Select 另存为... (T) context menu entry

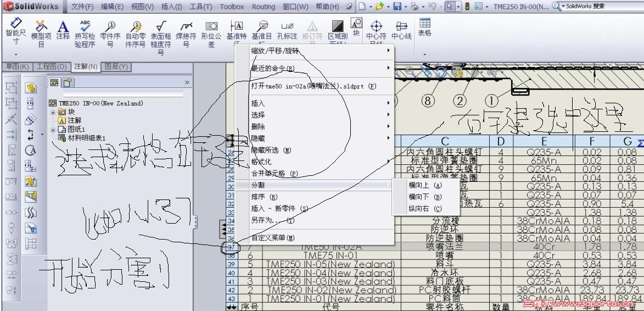click(x=314, y=220)
